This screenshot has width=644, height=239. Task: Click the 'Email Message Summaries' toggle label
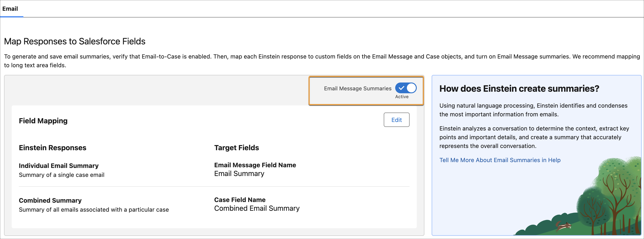click(x=357, y=88)
